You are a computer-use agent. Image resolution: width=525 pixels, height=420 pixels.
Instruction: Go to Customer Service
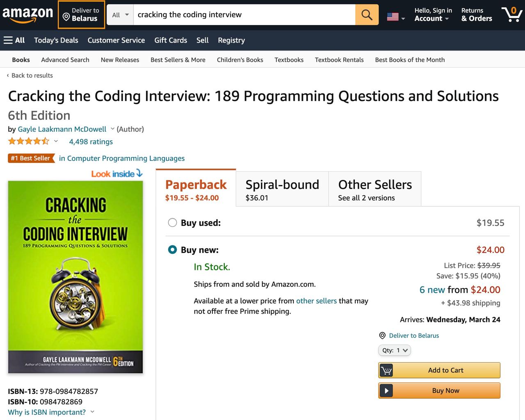point(116,40)
